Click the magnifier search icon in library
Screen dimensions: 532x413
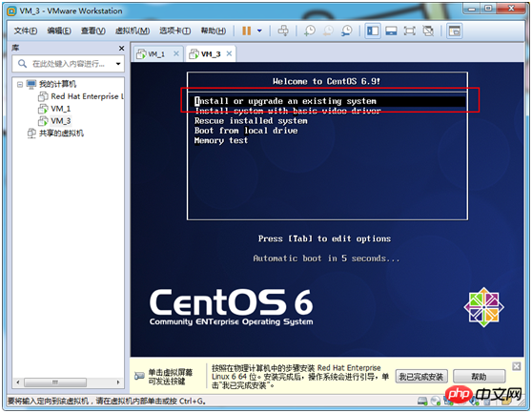click(22, 64)
